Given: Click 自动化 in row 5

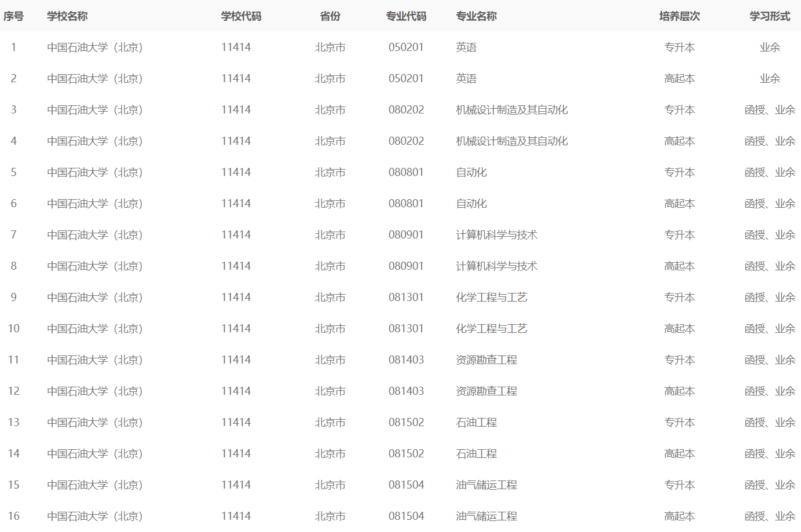Looking at the screenshot, I should click(x=471, y=173).
